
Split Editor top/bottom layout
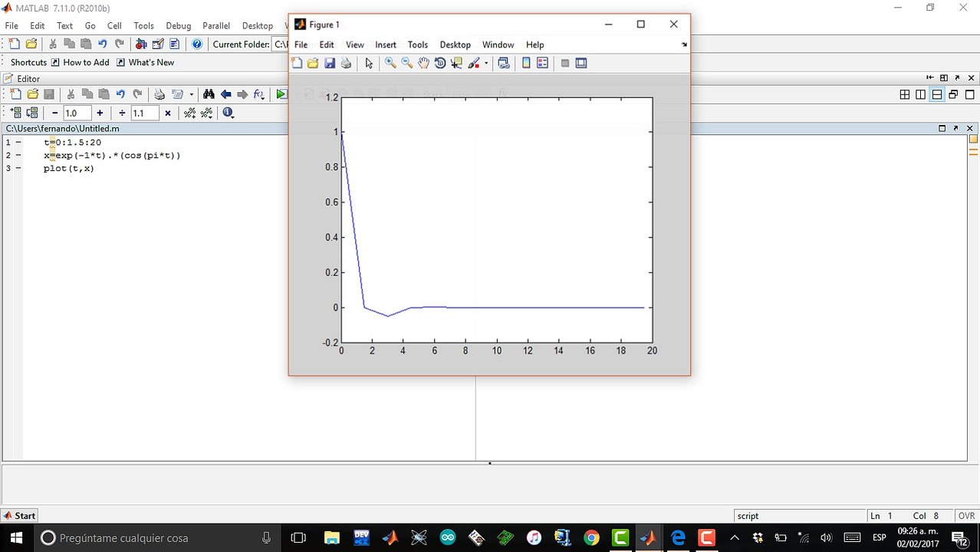click(x=937, y=94)
